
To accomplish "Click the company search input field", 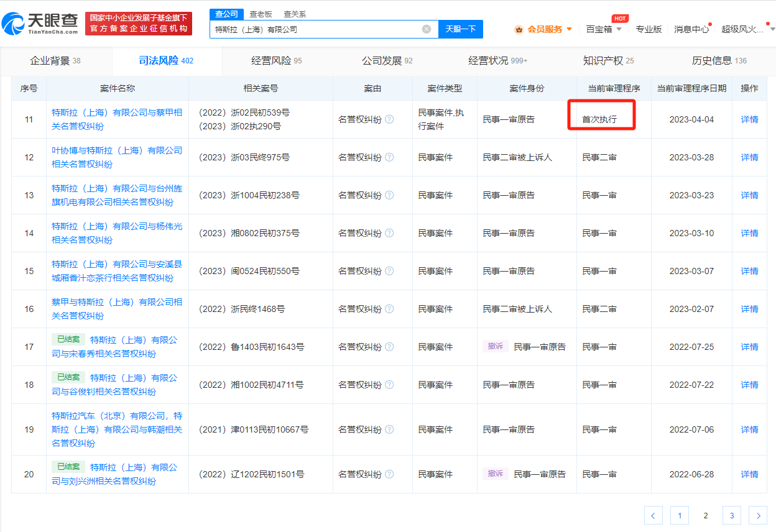I will coord(316,29).
